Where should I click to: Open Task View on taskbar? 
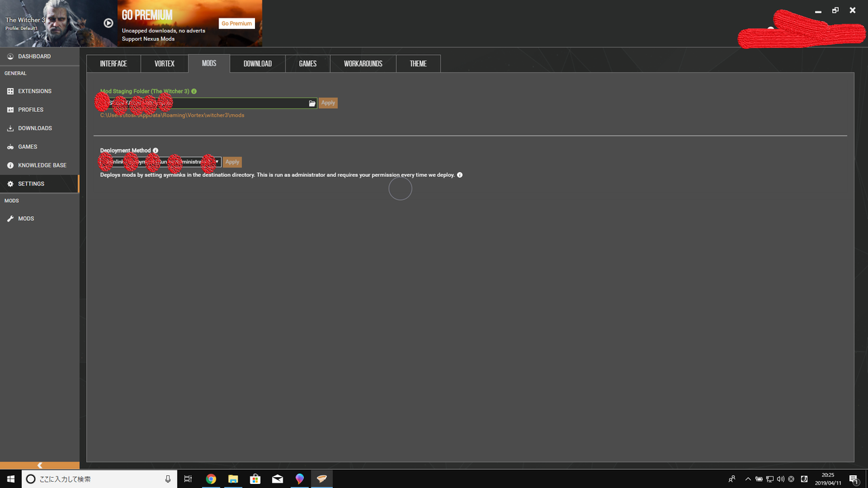coord(189,479)
